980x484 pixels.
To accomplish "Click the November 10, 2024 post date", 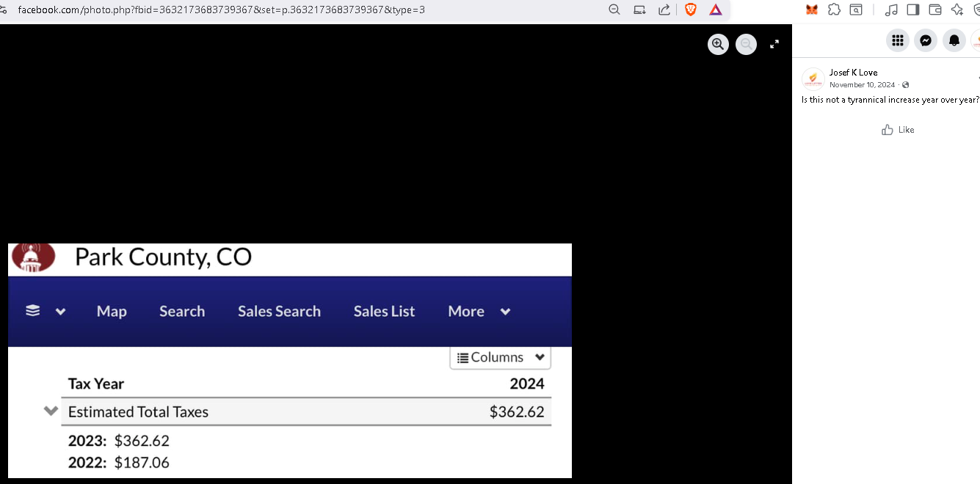I will [862, 85].
